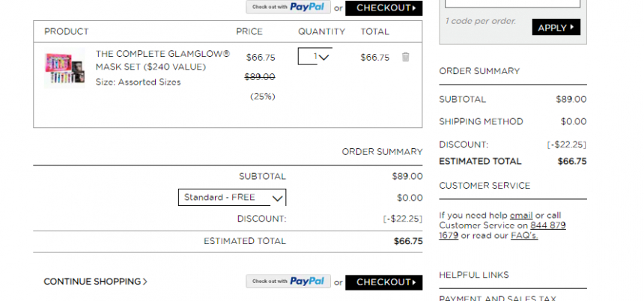Click the top PayPal checkout button
644x301 pixels.
pyautogui.click(x=288, y=7)
